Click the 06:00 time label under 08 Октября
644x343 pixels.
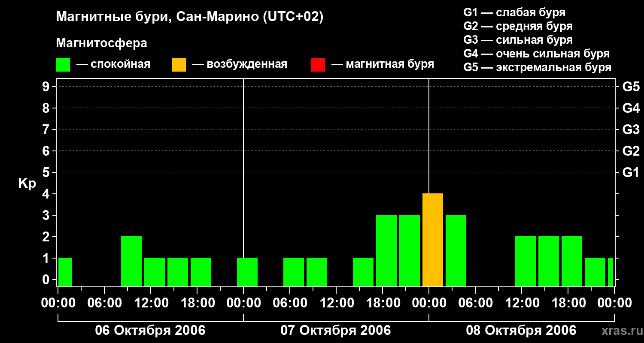click(x=475, y=303)
